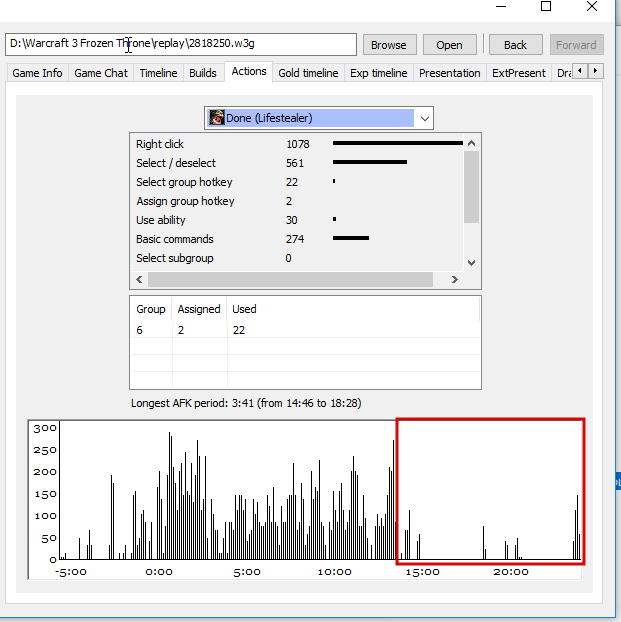Click the horizontal scrollbar right arrow
Viewport: 621px width, 622px height.
click(455, 280)
